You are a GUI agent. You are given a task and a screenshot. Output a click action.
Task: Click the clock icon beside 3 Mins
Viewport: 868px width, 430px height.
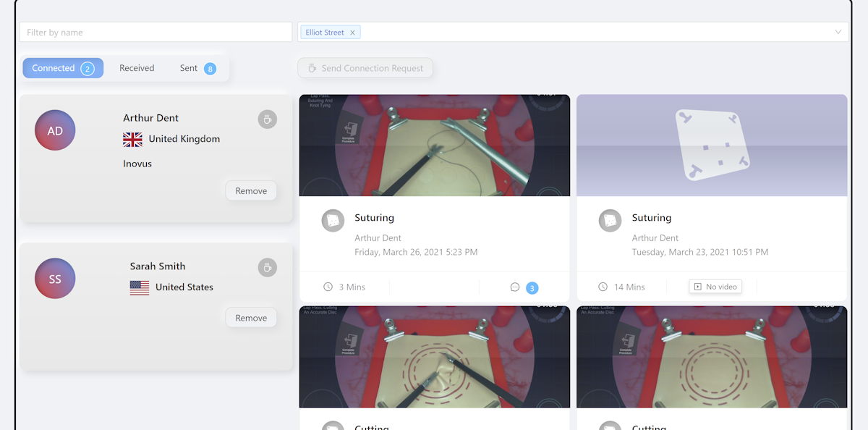[x=328, y=287]
